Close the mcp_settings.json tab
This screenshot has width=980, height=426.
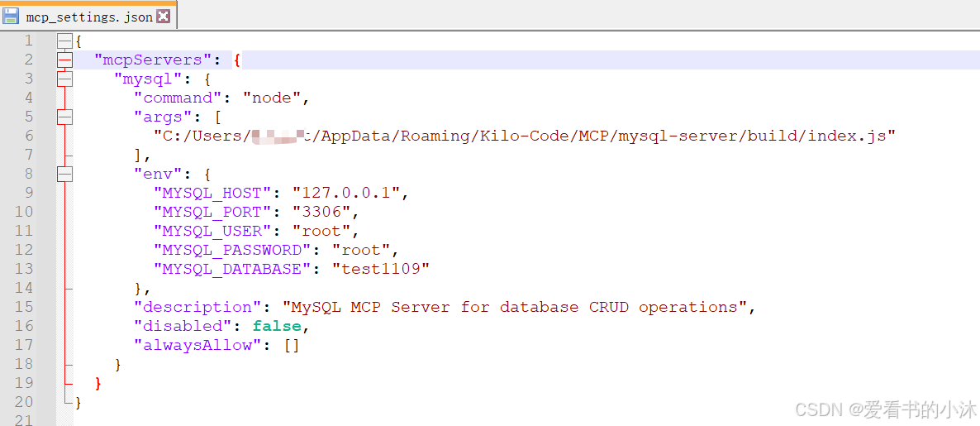tap(163, 17)
